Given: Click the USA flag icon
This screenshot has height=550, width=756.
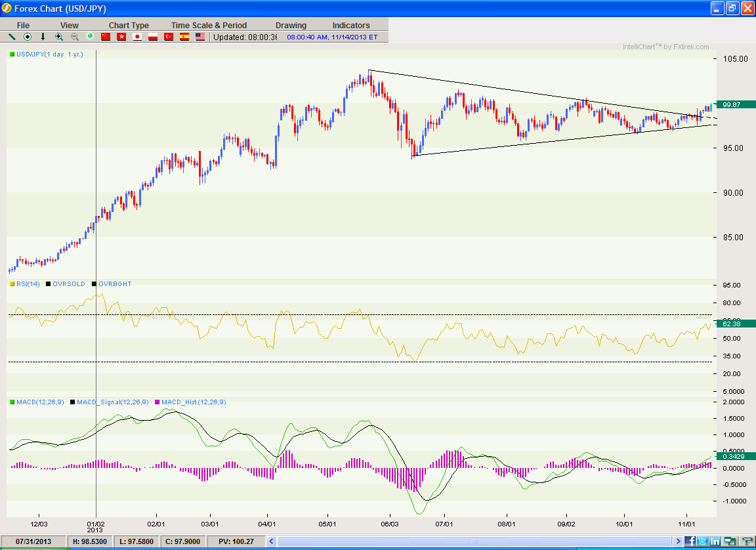Looking at the screenshot, I should (200, 37).
